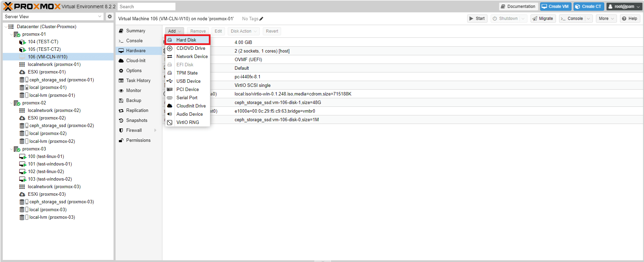Open the Replication tab

tap(139, 111)
